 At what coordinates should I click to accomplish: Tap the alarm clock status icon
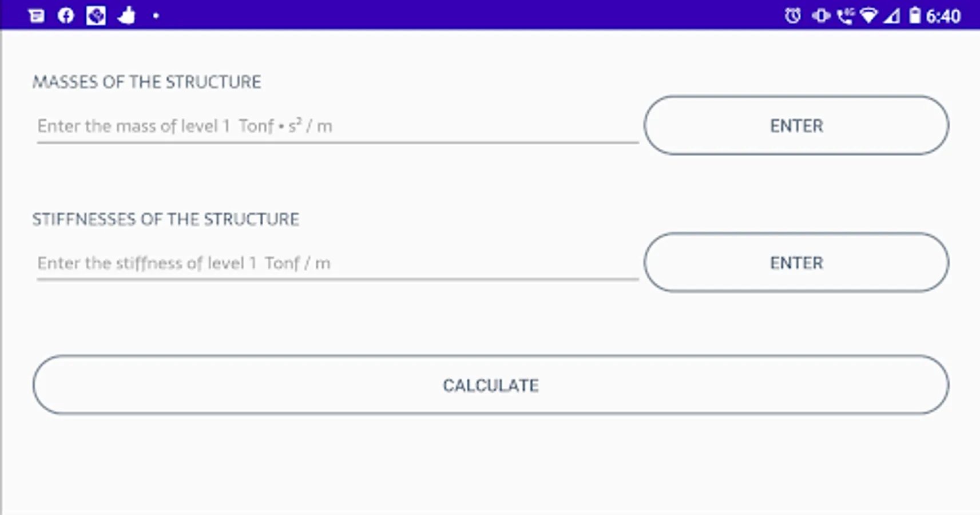(792, 15)
